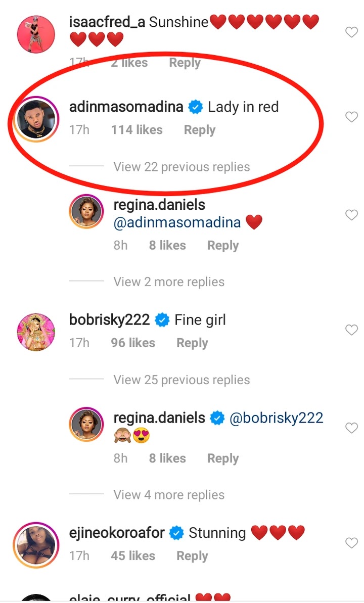
Task: Expand View 22 previous replies
Action: (181, 167)
